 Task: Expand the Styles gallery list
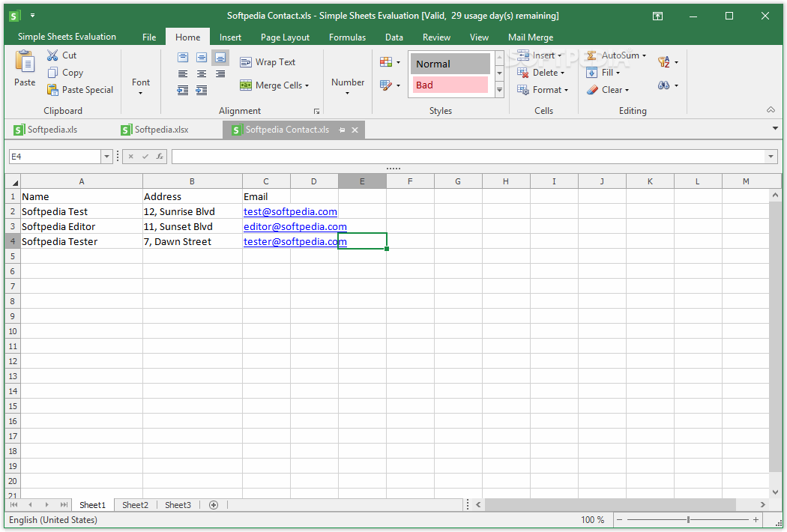(x=499, y=91)
